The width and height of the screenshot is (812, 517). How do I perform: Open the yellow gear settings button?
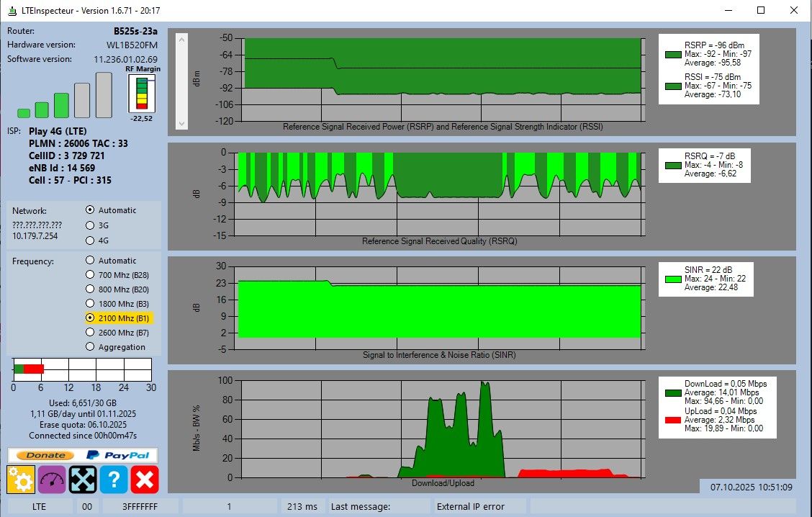point(21,480)
